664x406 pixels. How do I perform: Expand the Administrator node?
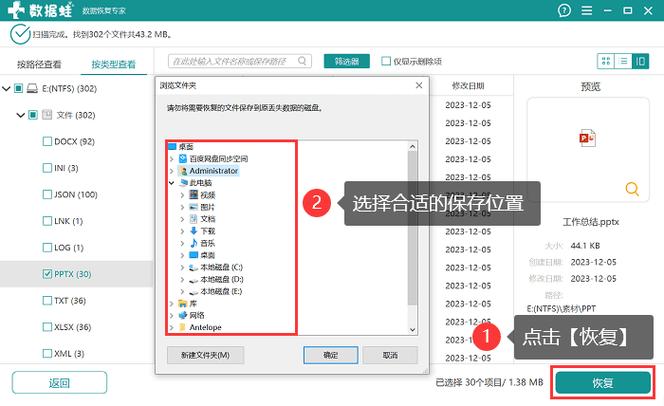172,171
